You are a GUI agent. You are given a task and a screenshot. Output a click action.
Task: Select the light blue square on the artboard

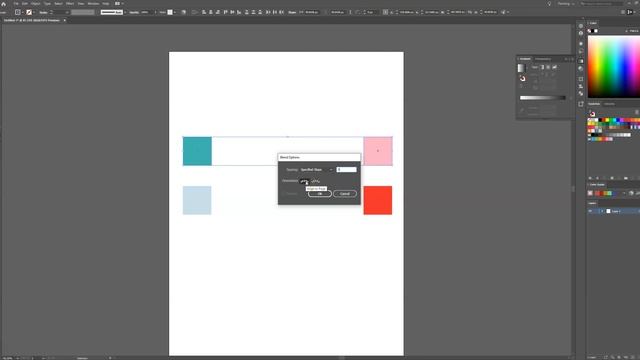point(197,200)
